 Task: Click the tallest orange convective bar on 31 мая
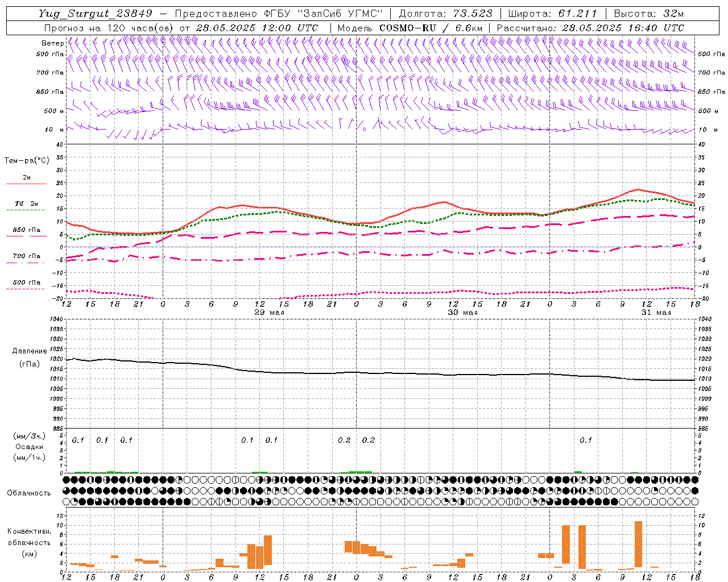coord(638,544)
